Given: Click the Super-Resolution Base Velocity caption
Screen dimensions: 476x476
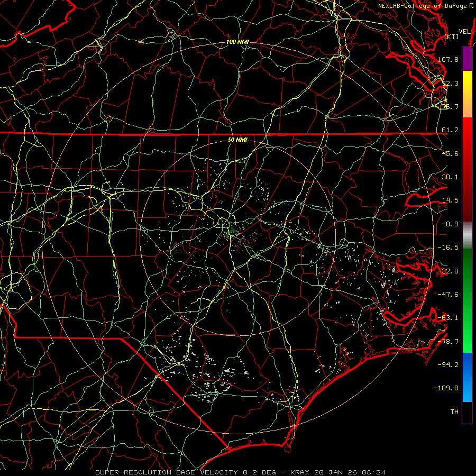Looking at the screenshot, I should 240,472.
